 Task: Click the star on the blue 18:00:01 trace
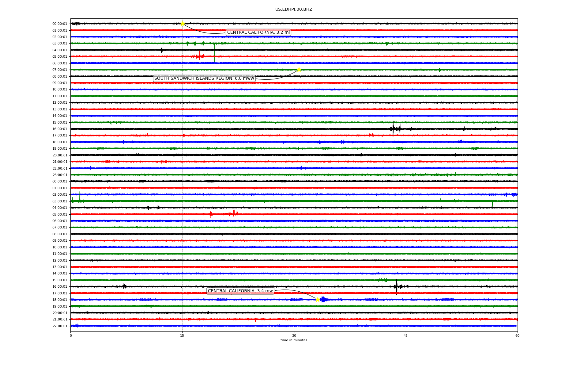click(x=318, y=300)
